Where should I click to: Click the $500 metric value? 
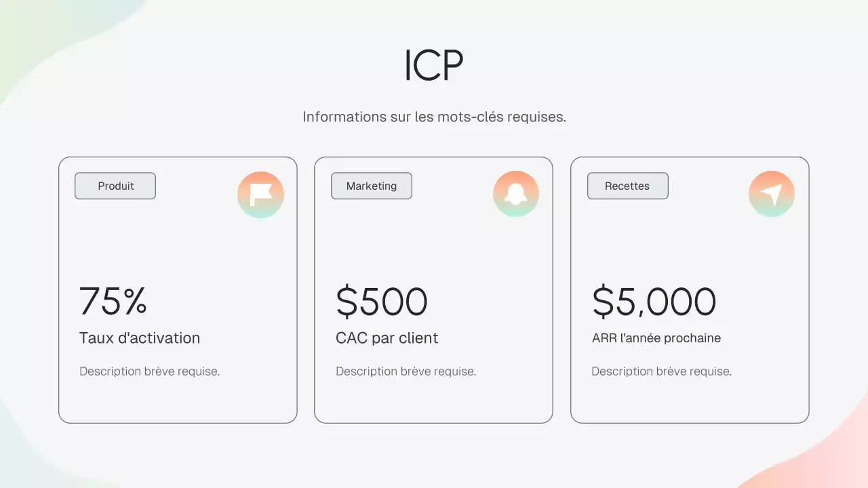pos(382,302)
